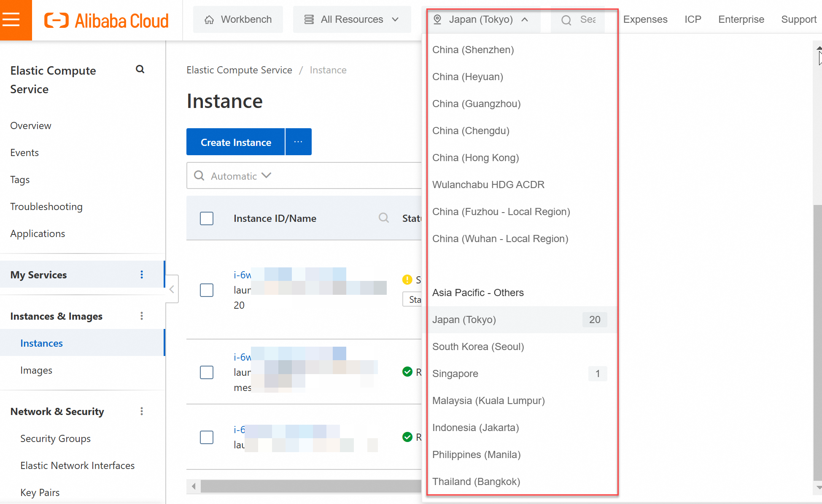Expand the Automatic filter dropdown
This screenshot has width=822, height=504.
pyautogui.click(x=241, y=176)
